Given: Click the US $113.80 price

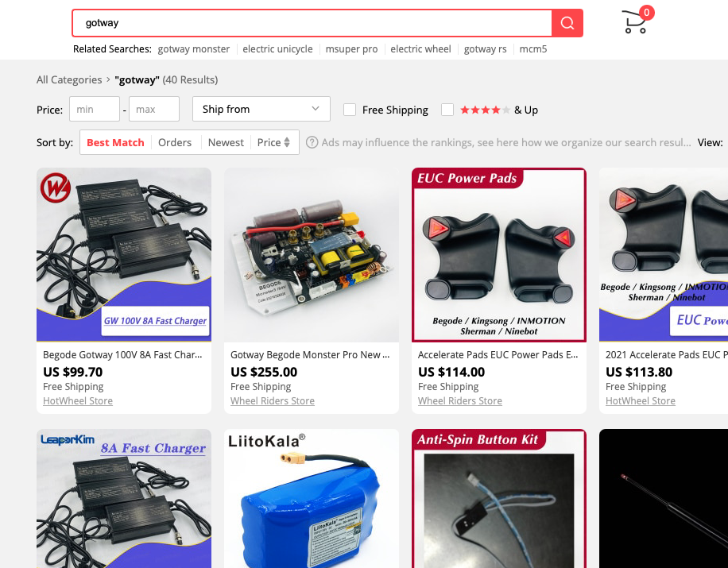Looking at the screenshot, I should click(x=639, y=372).
